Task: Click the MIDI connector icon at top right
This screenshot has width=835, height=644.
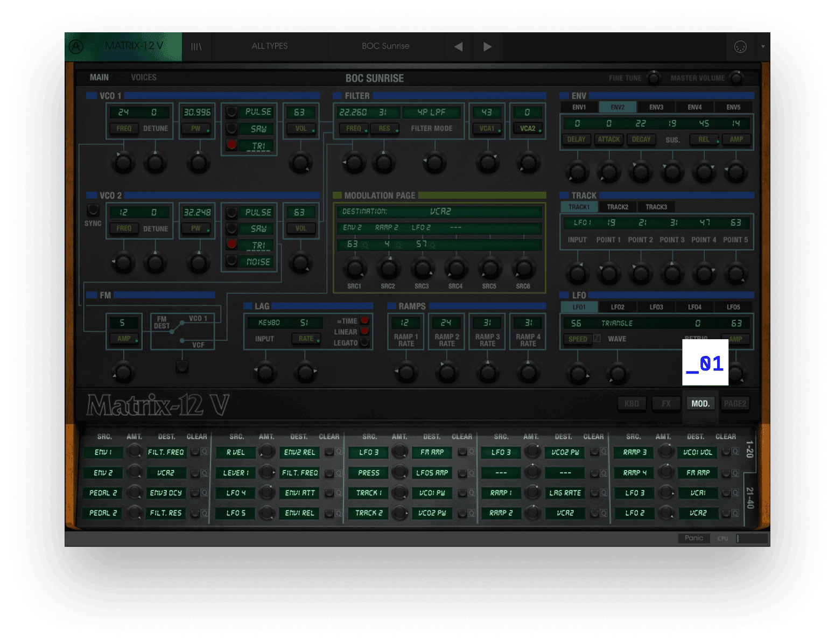Action: click(x=741, y=47)
